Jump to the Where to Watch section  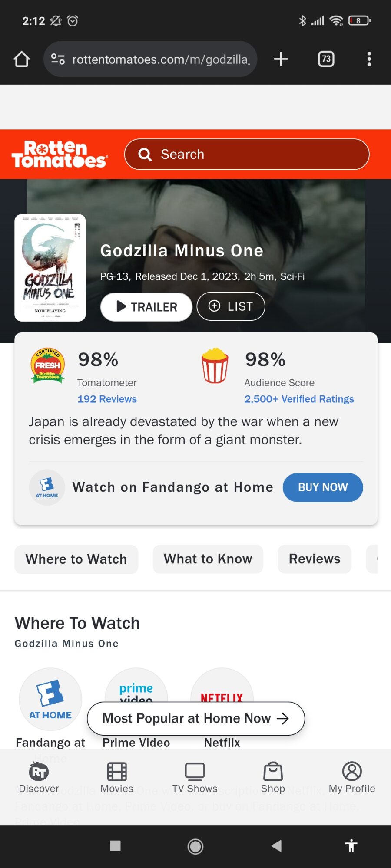coord(76,559)
